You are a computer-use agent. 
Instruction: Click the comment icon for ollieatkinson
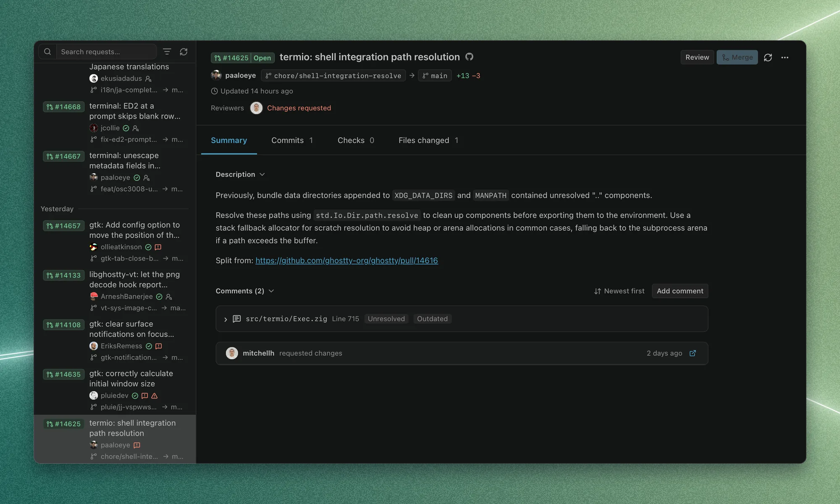(158, 247)
